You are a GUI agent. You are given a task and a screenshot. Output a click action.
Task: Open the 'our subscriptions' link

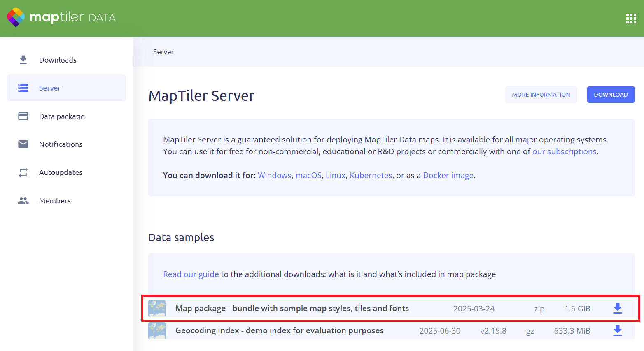pos(564,151)
